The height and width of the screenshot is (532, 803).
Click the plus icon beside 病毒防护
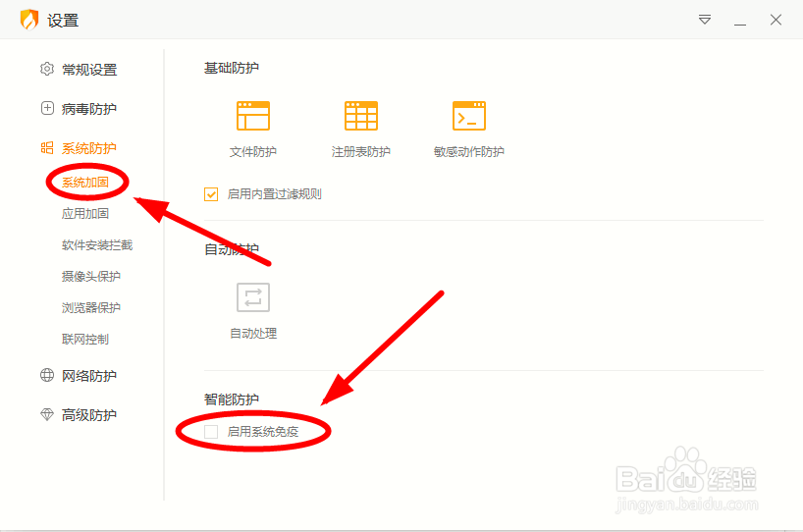click(x=47, y=108)
